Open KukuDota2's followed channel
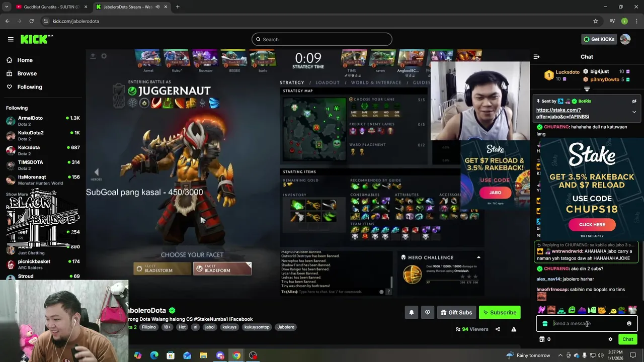The image size is (644, 362). point(42,136)
